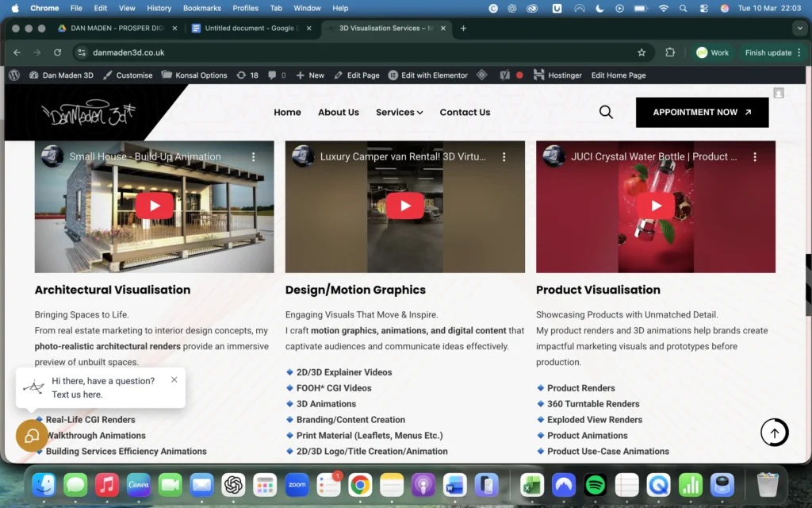Screen dimensions: 812x508
Task: Launch Spotify from the dock
Action: coord(595,484)
